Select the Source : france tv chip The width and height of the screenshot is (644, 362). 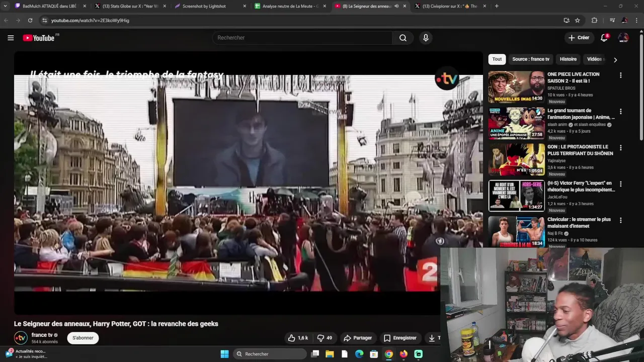click(x=531, y=59)
